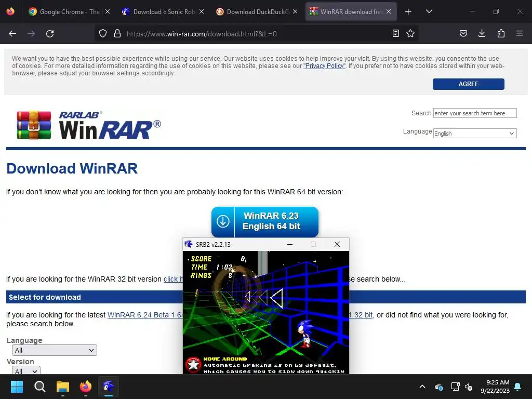Image resolution: width=532 pixels, height=399 pixels.
Task: Open the tracking protection shield icon
Action: pyautogui.click(x=103, y=34)
